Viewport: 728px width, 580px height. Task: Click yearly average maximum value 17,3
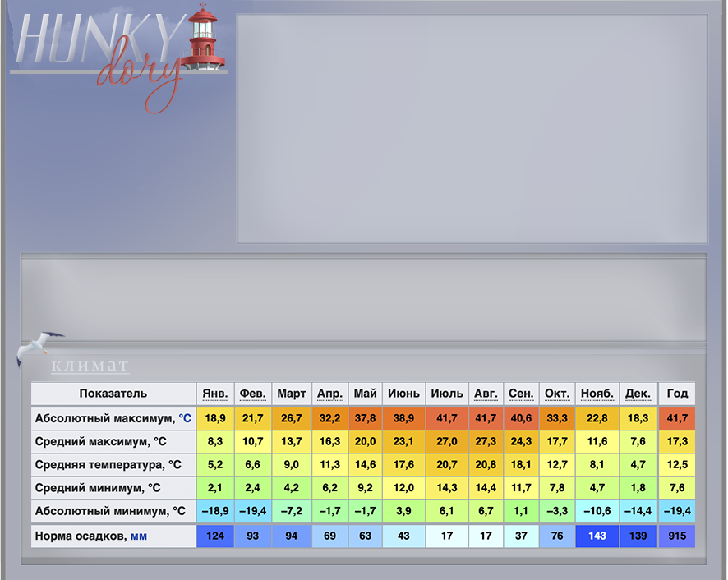click(x=677, y=442)
